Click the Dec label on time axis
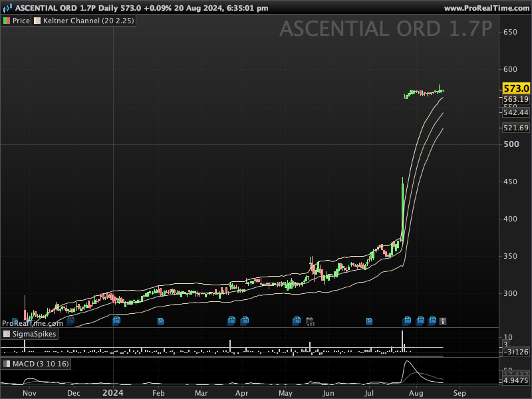Image resolution: width=532 pixels, height=399 pixels. [74, 393]
